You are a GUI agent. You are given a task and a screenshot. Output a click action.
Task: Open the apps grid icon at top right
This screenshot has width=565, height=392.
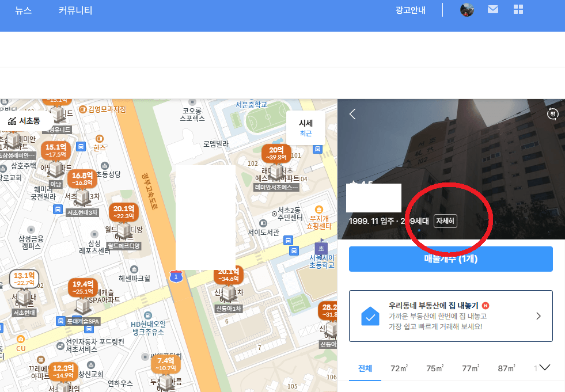point(518,10)
